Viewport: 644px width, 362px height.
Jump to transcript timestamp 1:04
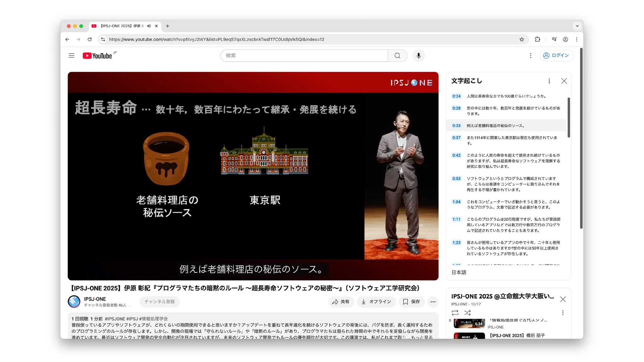tap(456, 202)
